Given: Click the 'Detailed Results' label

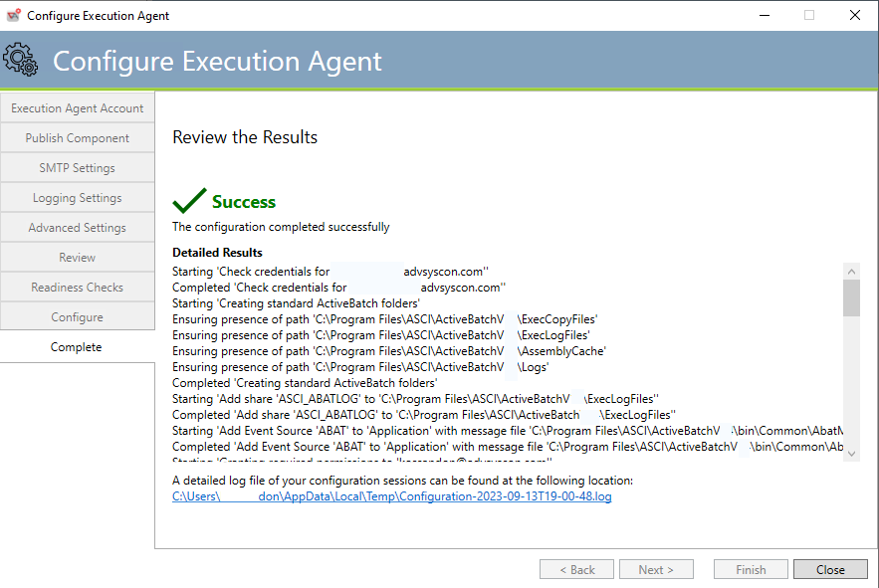Looking at the screenshot, I should click(217, 253).
